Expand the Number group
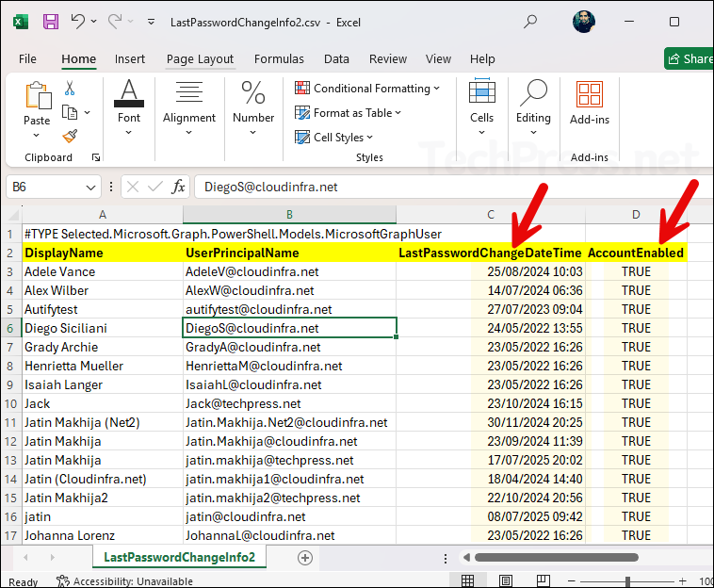 tap(253, 107)
